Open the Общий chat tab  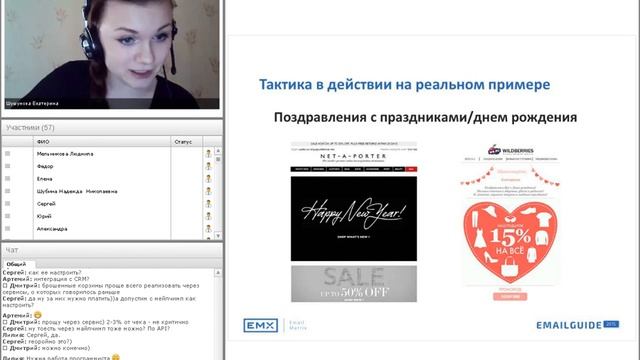[16, 264]
